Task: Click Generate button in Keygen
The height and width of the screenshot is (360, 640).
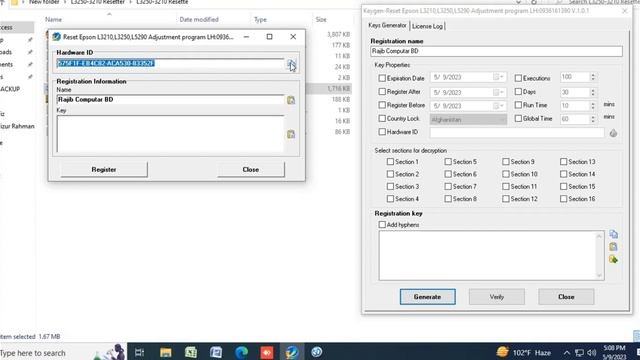Action: tap(427, 297)
